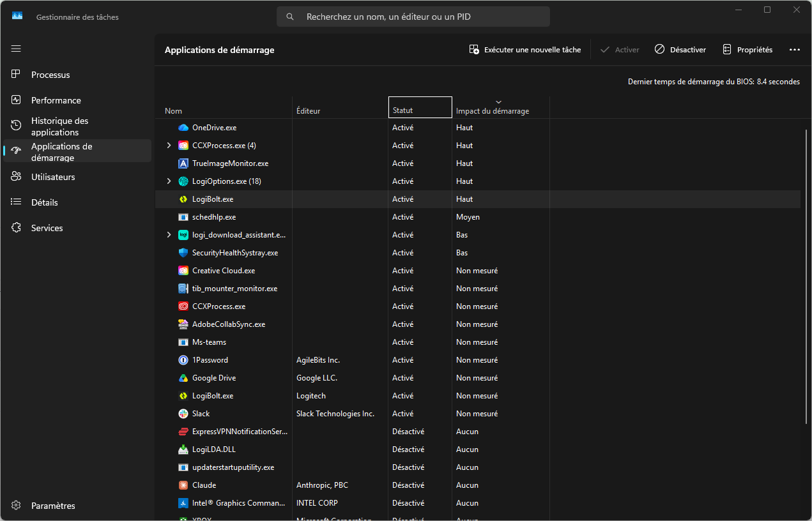The image size is (812, 521).
Task: Click the SecurityHealthSystray shield icon
Action: point(183,253)
